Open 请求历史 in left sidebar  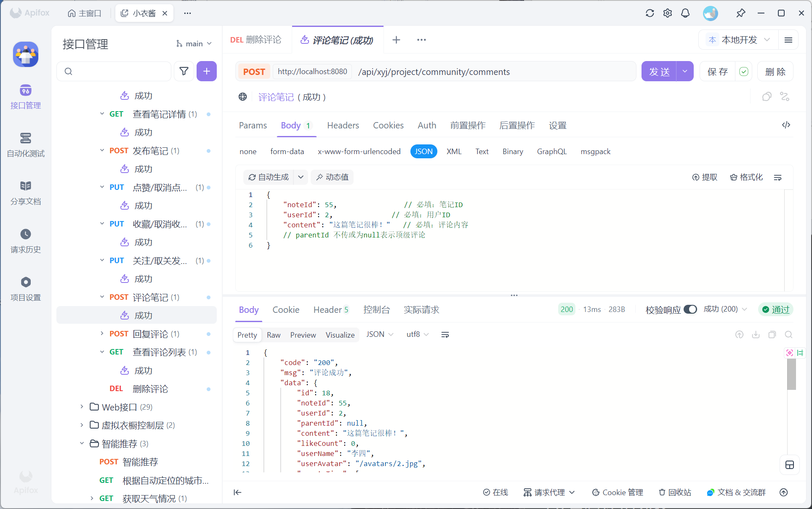pos(26,241)
